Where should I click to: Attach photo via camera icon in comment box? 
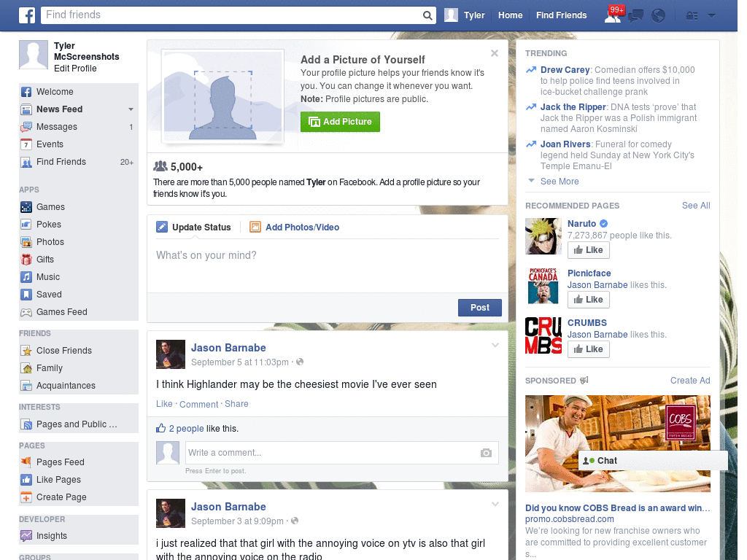(486, 453)
